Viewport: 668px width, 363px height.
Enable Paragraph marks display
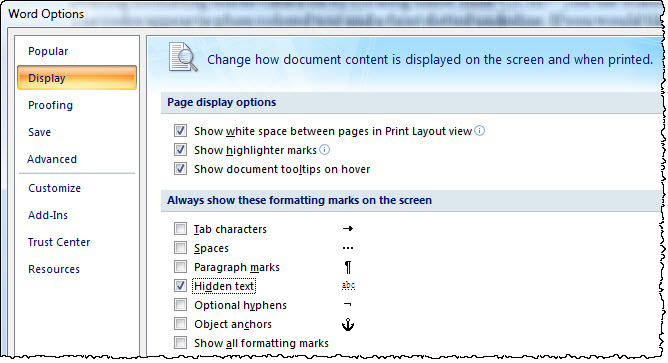(x=180, y=267)
